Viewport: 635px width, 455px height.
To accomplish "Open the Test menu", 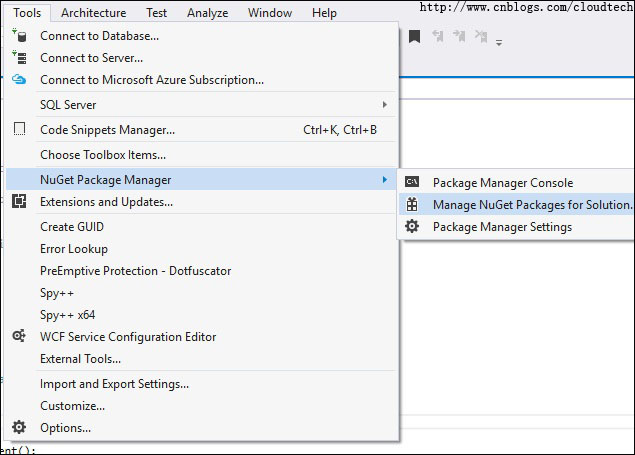I will click(x=156, y=13).
